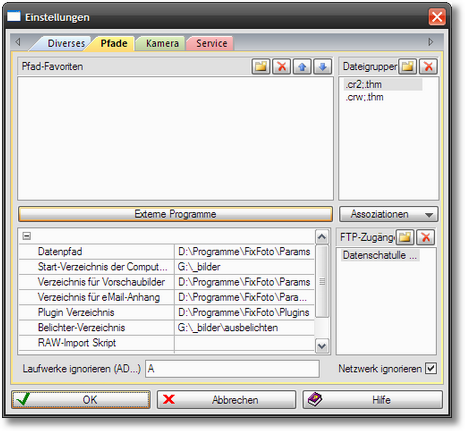Show more tabs with the right arrow
Screen dimensions: 465x431
[x=431, y=42]
